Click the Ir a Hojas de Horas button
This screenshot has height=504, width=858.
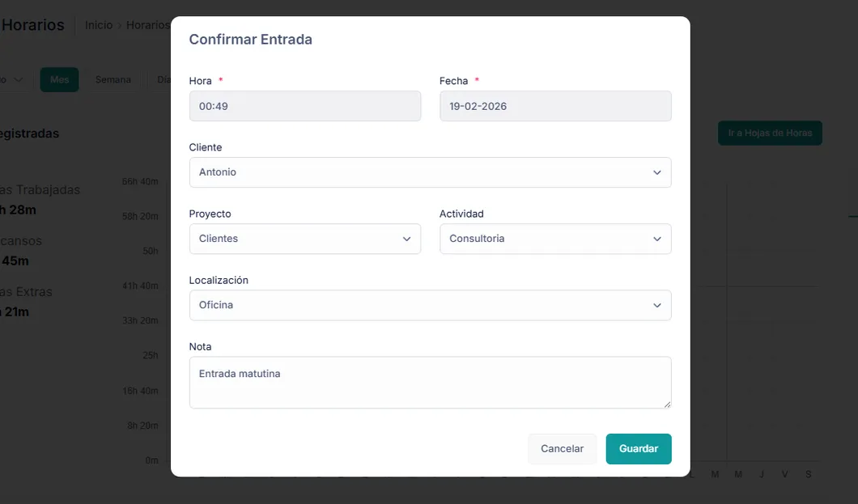pos(769,133)
